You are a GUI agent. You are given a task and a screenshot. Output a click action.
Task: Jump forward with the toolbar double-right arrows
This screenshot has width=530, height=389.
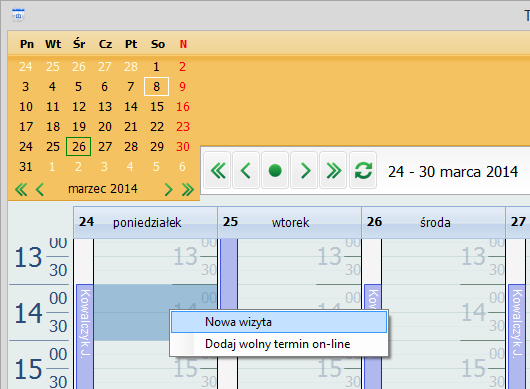pyautogui.click(x=333, y=170)
